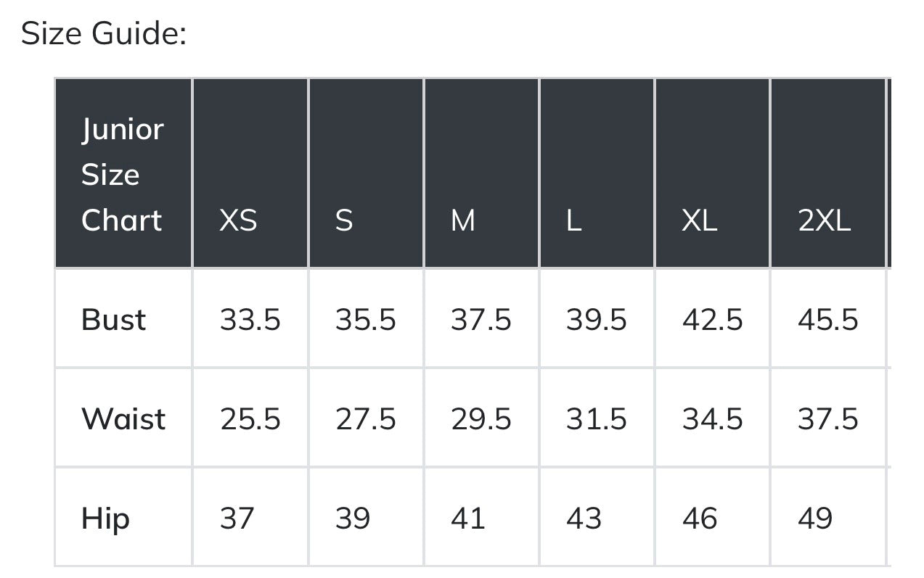924x578 pixels.
Task: Select the M hip value 41
Action: [467, 519]
